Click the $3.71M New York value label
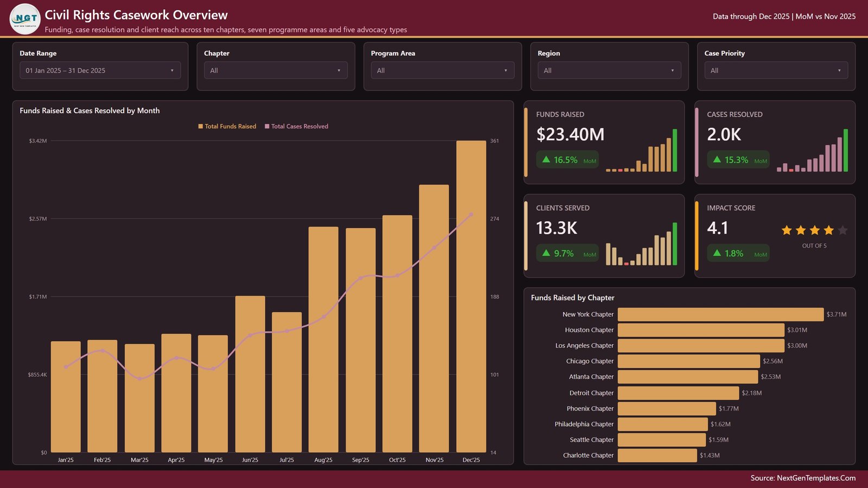 pos(836,314)
